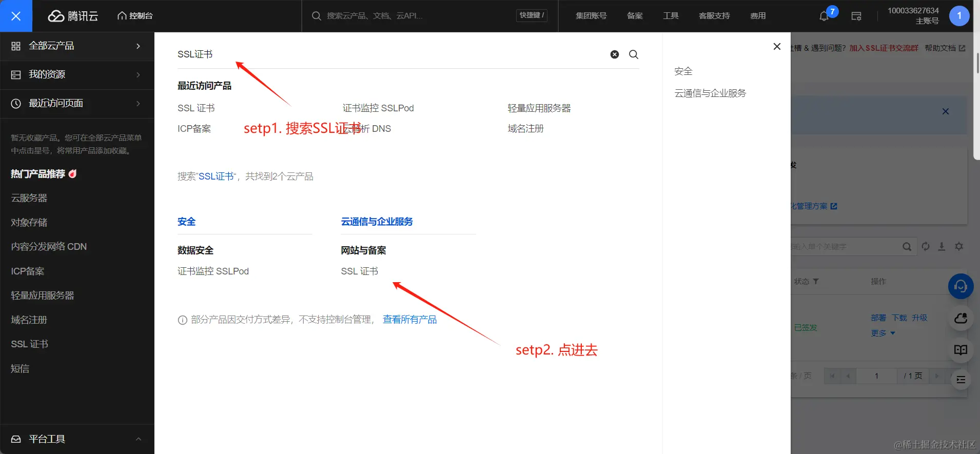Open 集团账号 menu
Screen dimensions: 980x454
(x=591, y=16)
